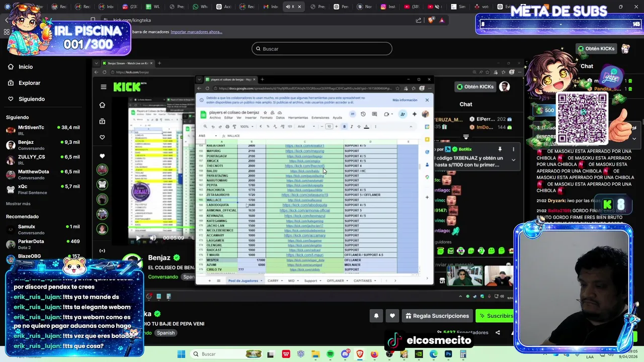Screen dimensions: 644x362
Task: Select the paint format tool in Sheets
Action: pos(234,127)
